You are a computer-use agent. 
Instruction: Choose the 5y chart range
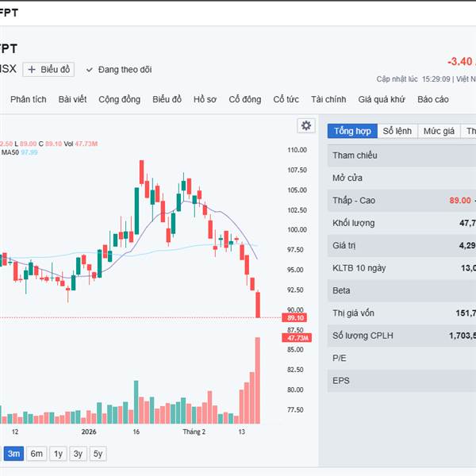click(97, 454)
